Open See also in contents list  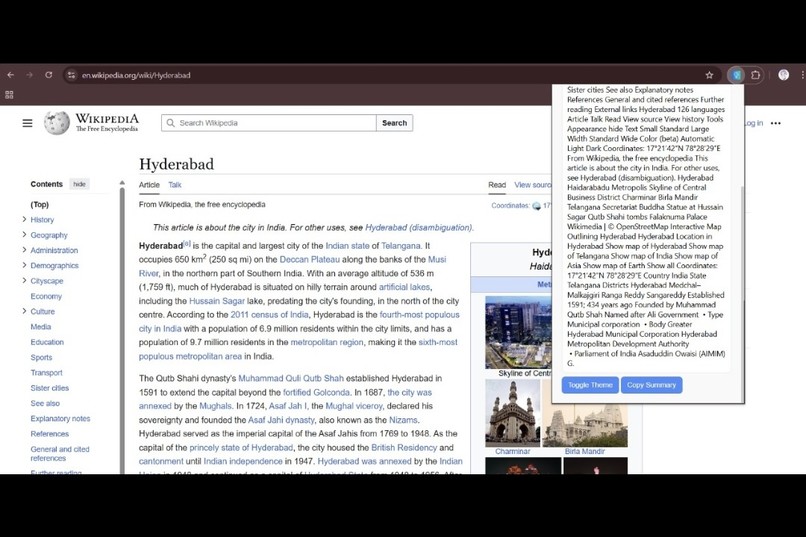pyautogui.click(x=45, y=403)
